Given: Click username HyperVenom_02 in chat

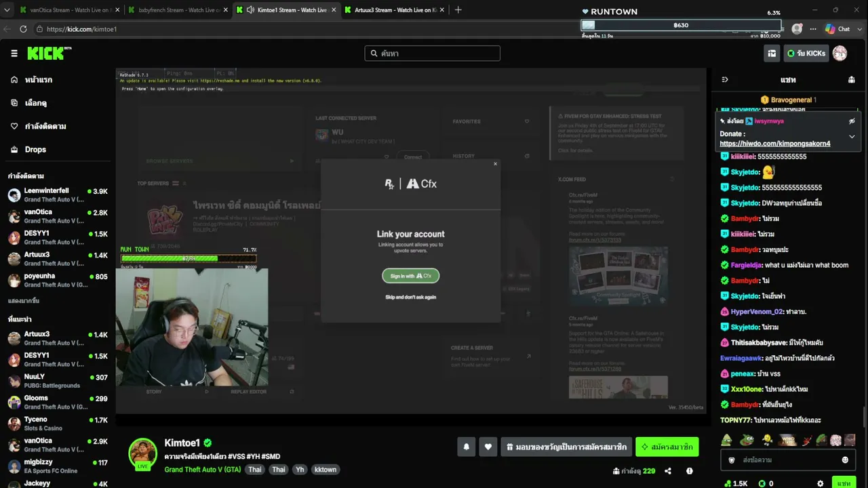Looking at the screenshot, I should [757, 312].
